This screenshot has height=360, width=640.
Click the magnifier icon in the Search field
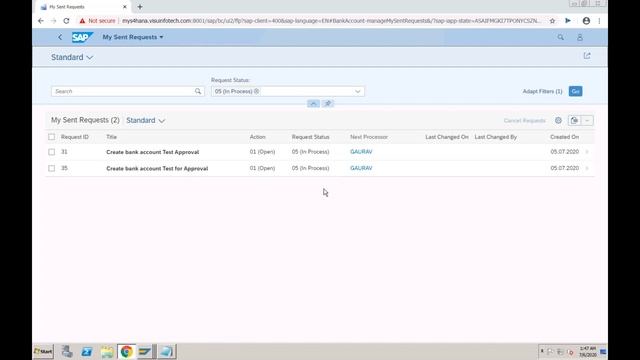click(198, 91)
